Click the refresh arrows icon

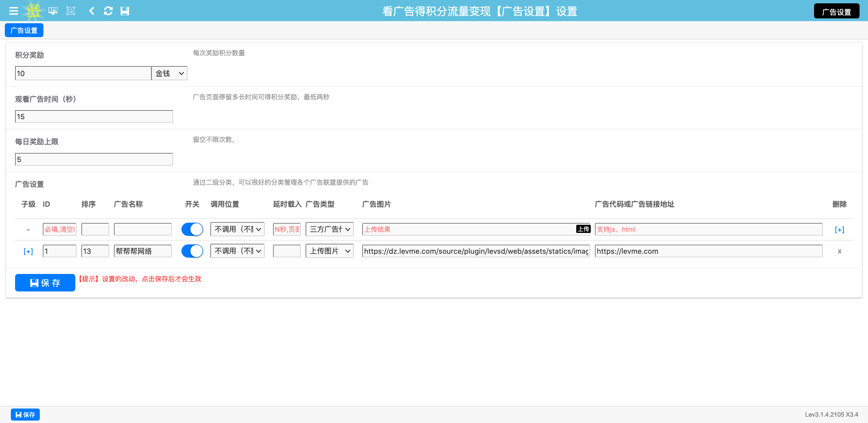(x=108, y=11)
